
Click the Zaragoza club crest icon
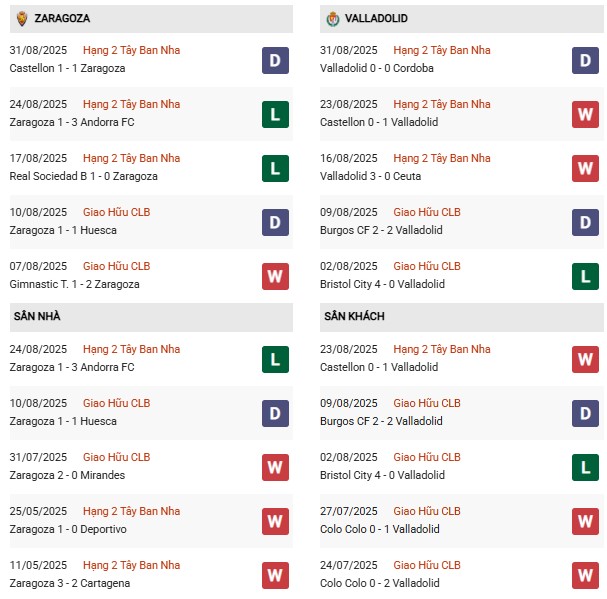pos(21,18)
